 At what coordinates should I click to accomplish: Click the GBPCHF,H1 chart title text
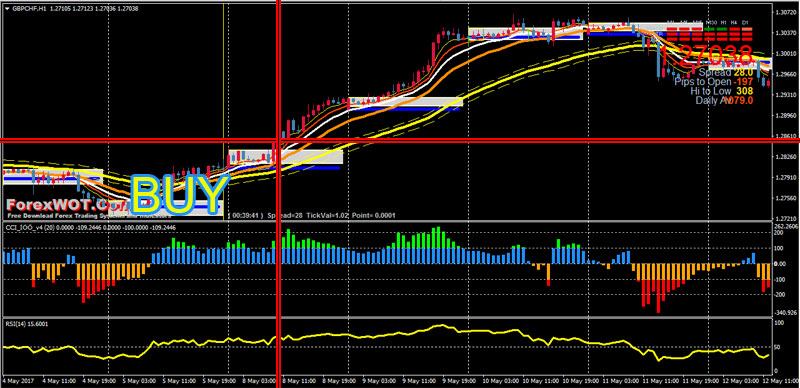[30, 8]
